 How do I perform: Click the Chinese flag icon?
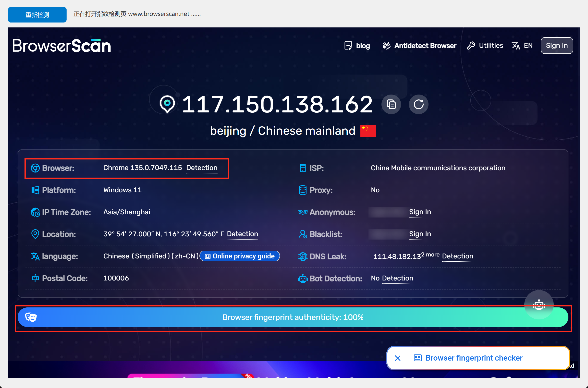coord(368,131)
